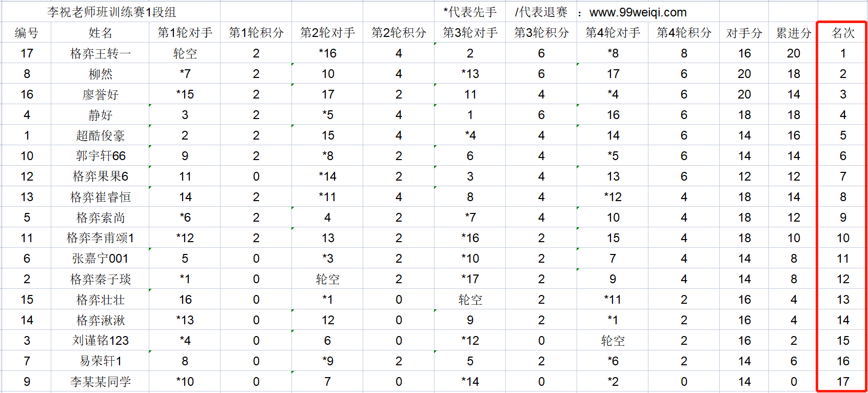
Task: Select the *代表先手 note cell
Action: coord(470,12)
